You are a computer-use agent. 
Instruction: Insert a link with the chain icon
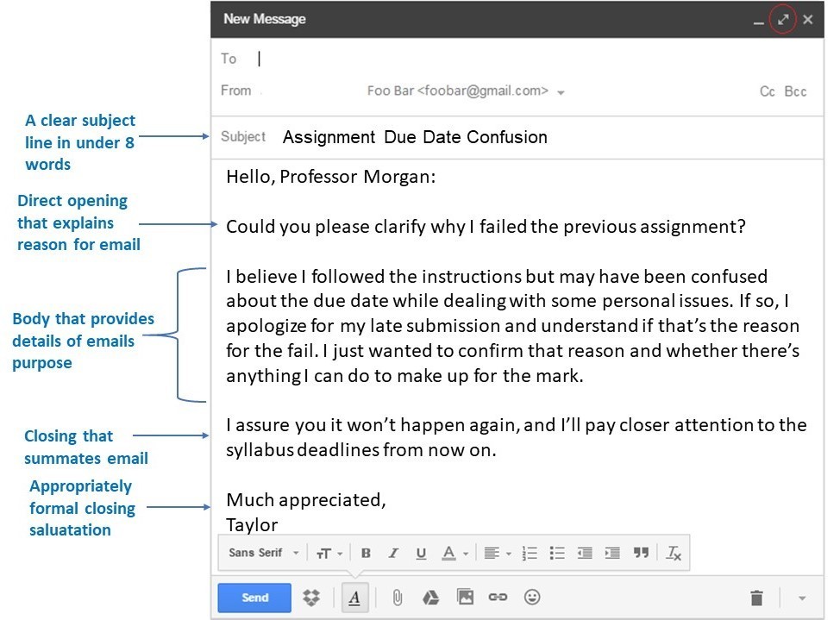(498, 597)
